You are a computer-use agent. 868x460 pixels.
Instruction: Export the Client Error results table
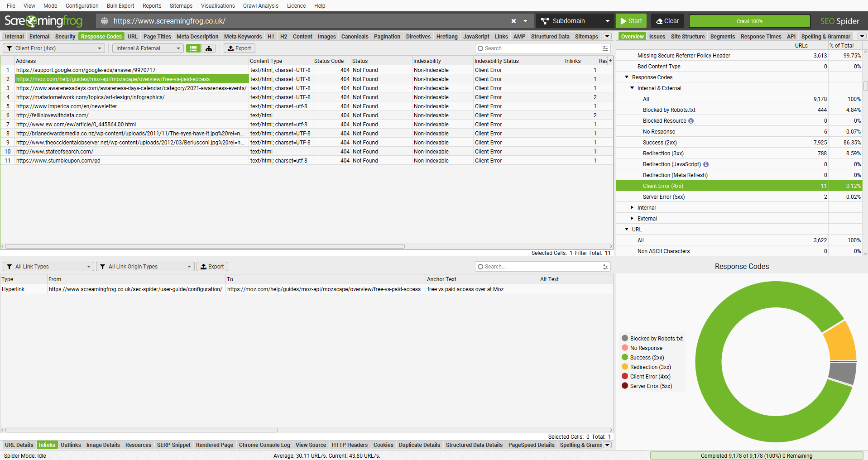tap(239, 48)
